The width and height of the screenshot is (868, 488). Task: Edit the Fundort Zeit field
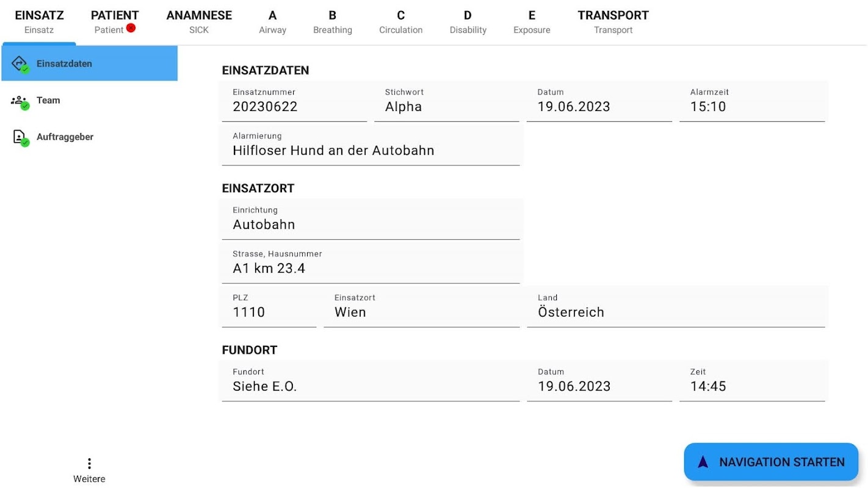point(751,381)
